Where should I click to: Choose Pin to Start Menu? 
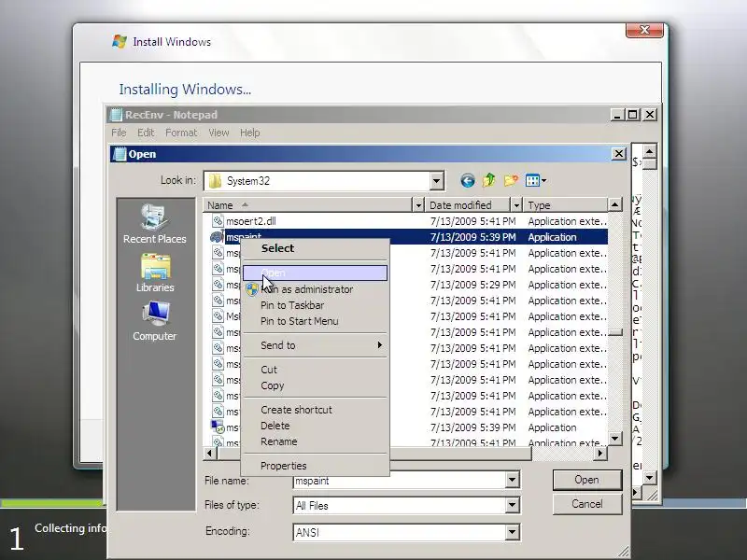[315, 321]
